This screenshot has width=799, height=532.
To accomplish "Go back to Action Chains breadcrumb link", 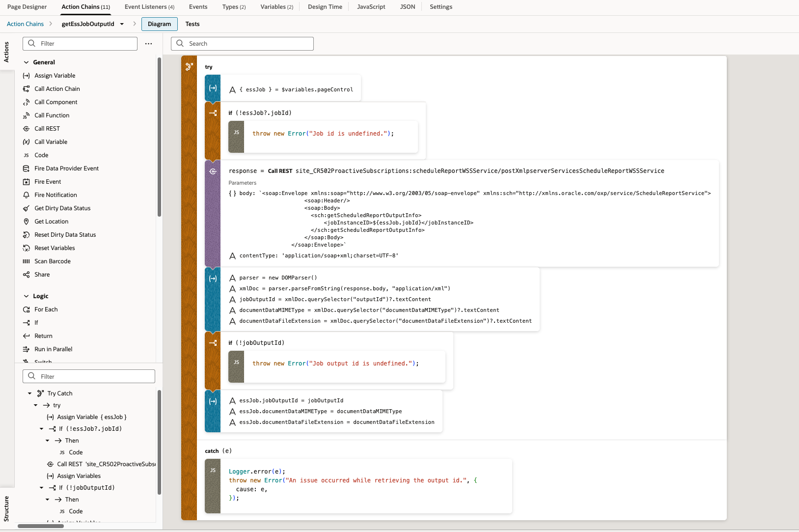I will pyautogui.click(x=25, y=24).
